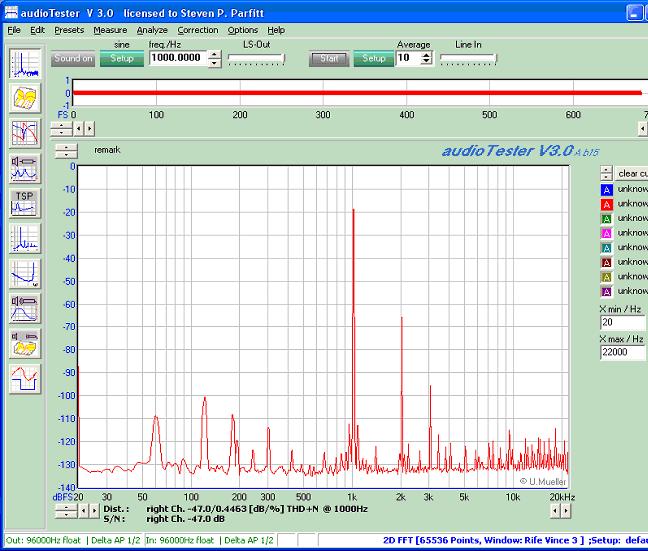Toggle the olive A curve slot
The width and height of the screenshot is (648, 551).
[606, 277]
